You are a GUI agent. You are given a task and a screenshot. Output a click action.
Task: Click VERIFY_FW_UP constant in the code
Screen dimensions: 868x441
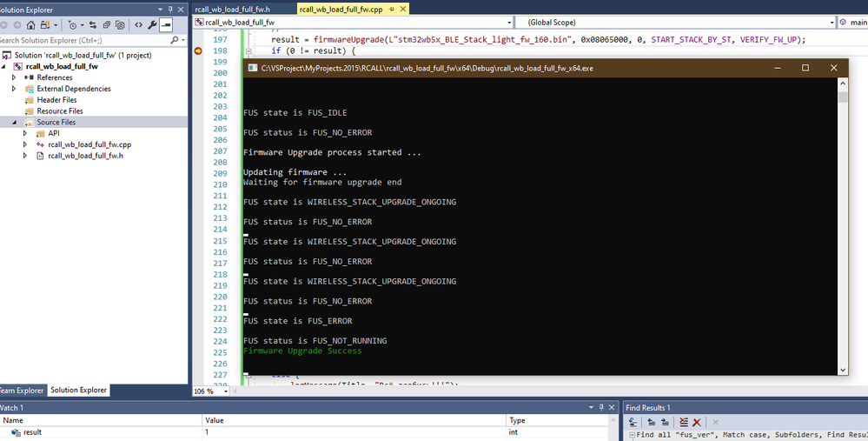click(770, 39)
